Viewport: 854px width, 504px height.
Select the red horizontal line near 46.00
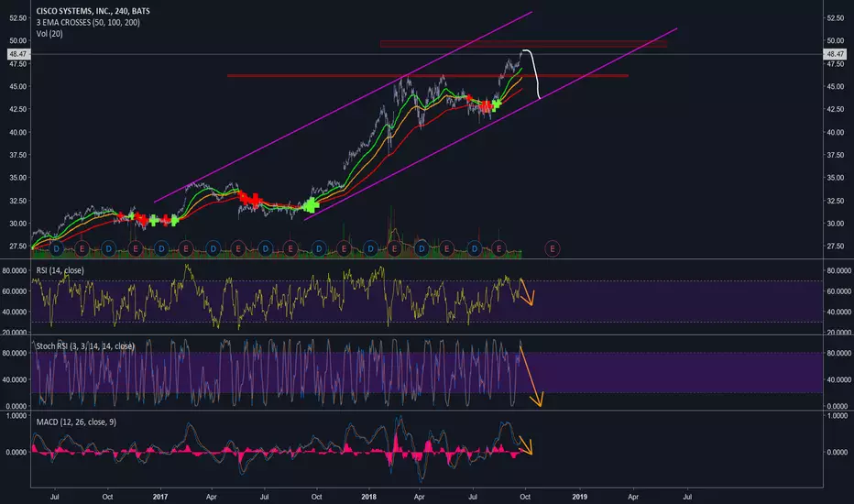pyautogui.click(x=428, y=76)
